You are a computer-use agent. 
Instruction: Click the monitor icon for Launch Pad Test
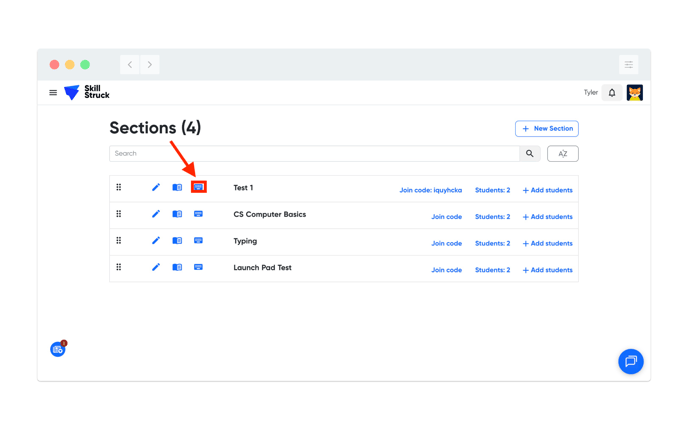coord(198,268)
